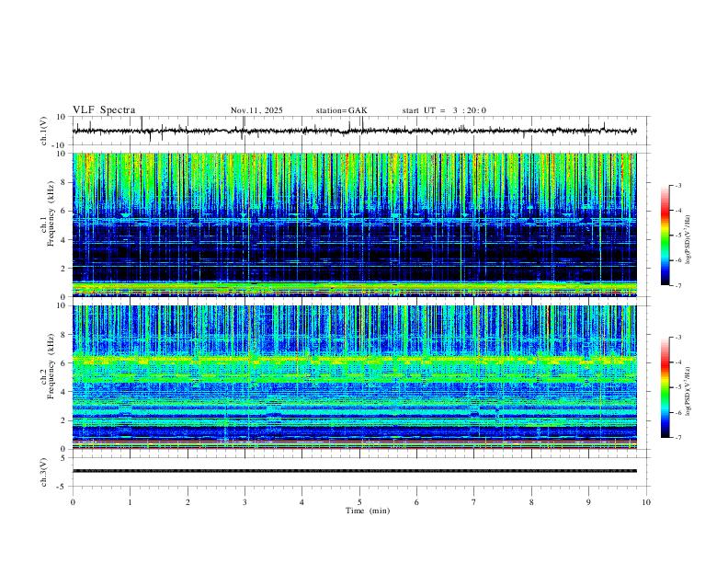Click time axis tick label "3"

[245, 502]
